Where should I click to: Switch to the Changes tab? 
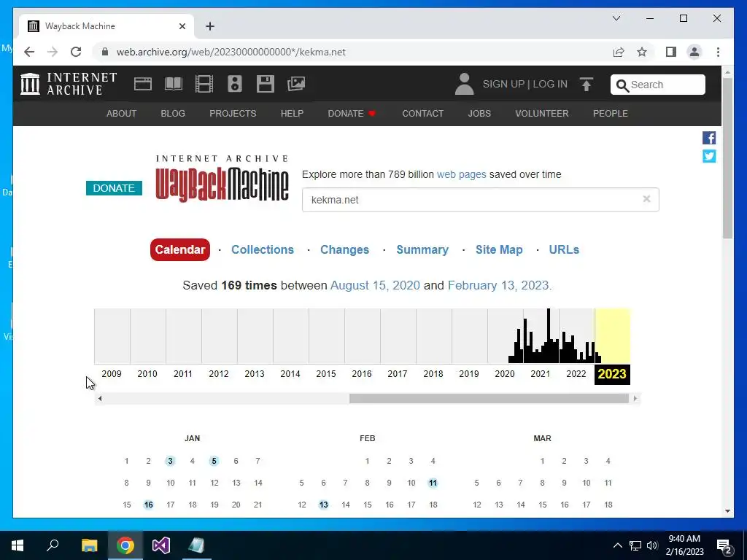pos(344,249)
